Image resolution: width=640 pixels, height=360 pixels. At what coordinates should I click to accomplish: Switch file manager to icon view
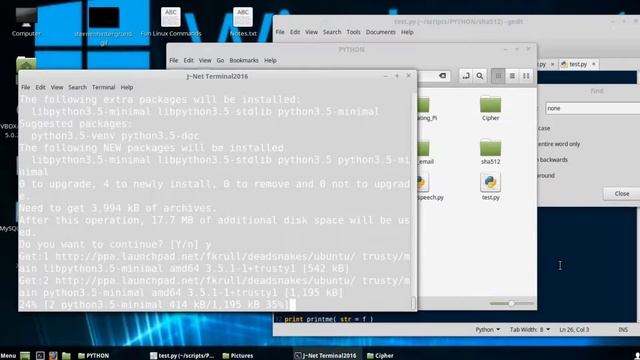coord(498,76)
